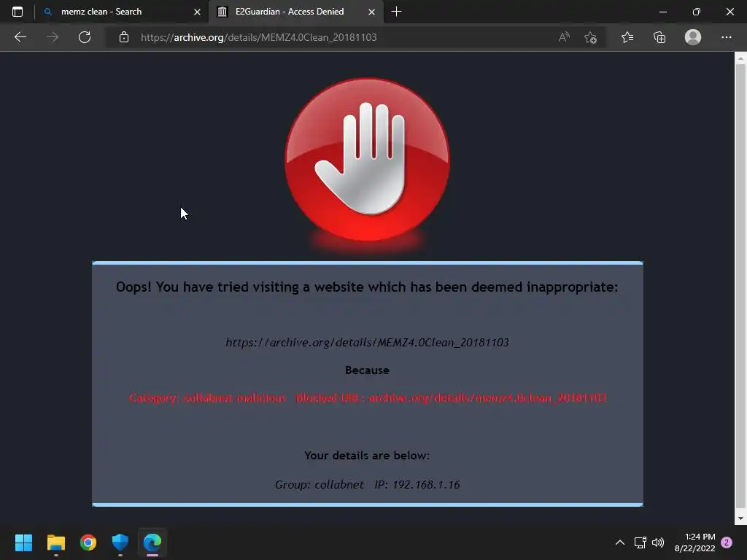Open File Explorer from the taskbar
This screenshot has height=560, width=747.
tap(55, 542)
